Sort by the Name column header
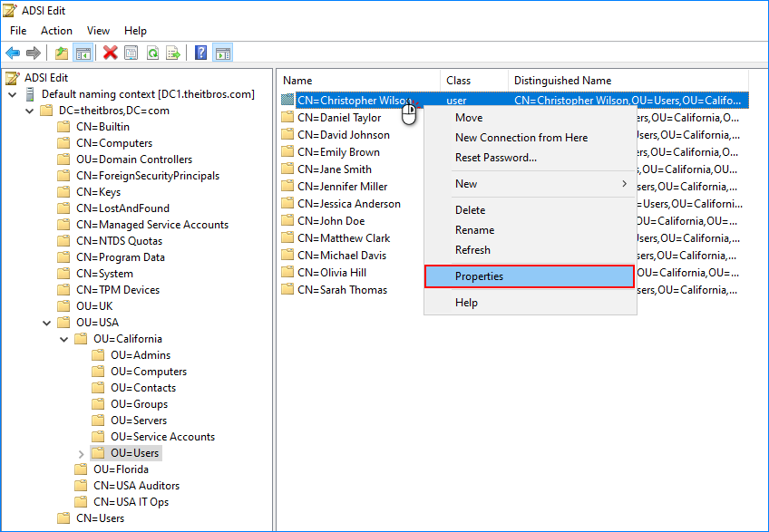 pos(358,81)
